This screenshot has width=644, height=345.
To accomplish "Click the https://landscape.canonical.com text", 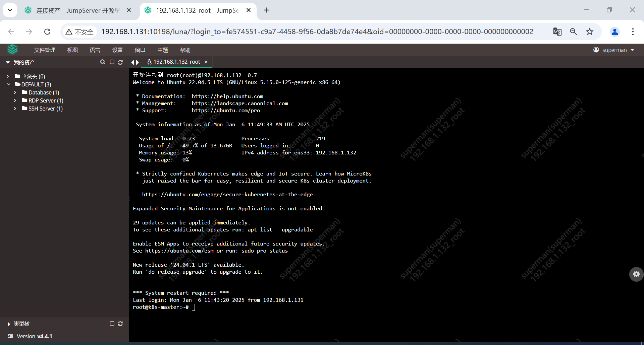I will coord(240,103).
